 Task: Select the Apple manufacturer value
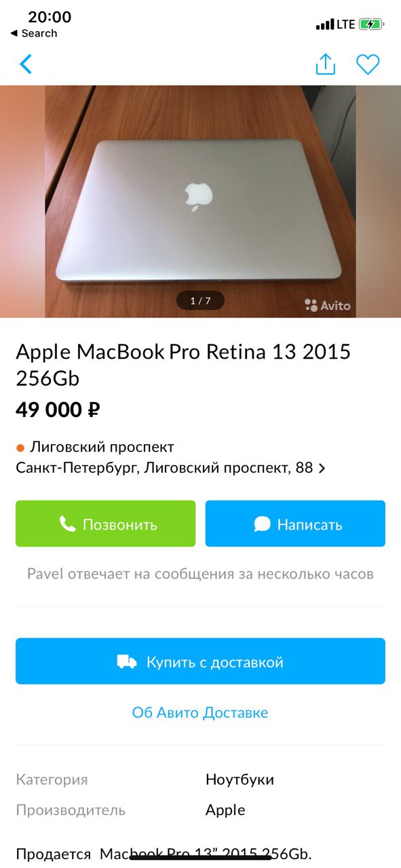(225, 810)
